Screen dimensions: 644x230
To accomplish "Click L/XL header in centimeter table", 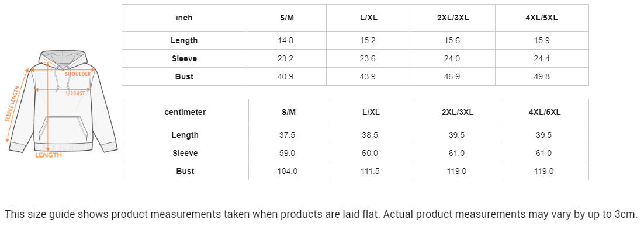I will (x=371, y=112).
